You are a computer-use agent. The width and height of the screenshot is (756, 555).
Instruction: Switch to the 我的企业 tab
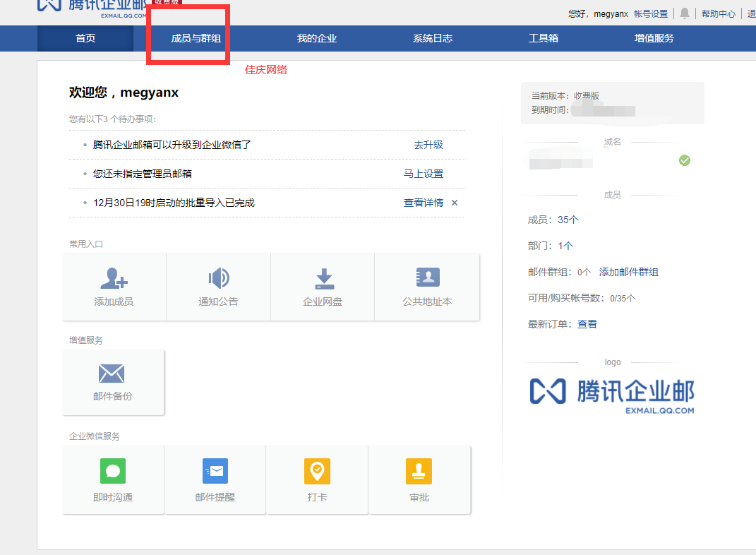click(x=317, y=39)
